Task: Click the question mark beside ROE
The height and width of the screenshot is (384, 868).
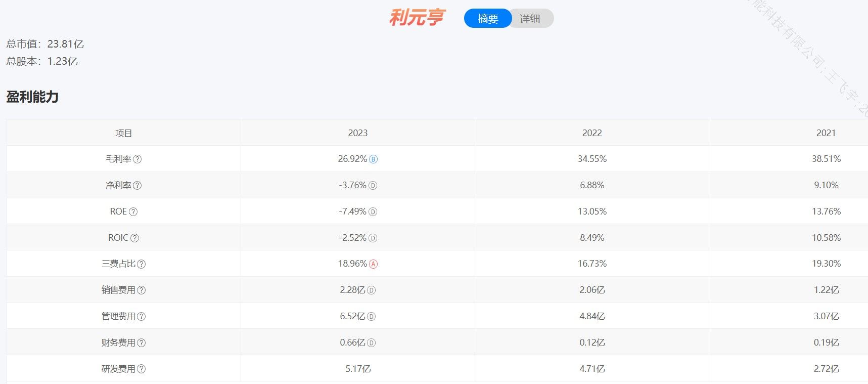Action: (133, 212)
